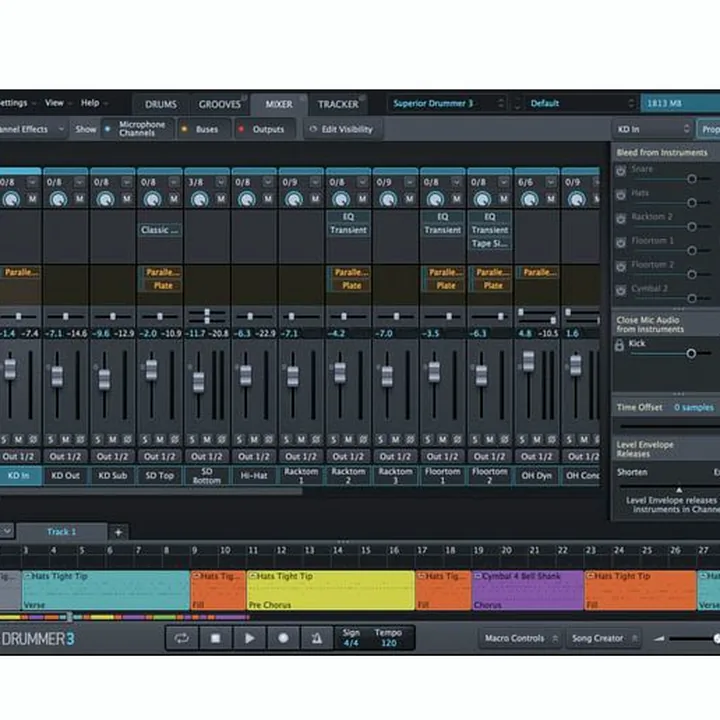
Task: Mute the Hi-Hat channel fader strip
Action: coord(254,439)
